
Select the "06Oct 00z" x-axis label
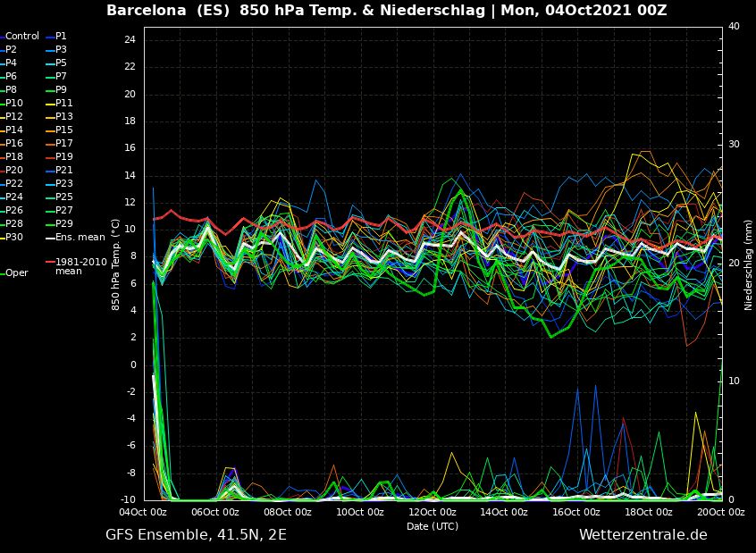tap(215, 512)
